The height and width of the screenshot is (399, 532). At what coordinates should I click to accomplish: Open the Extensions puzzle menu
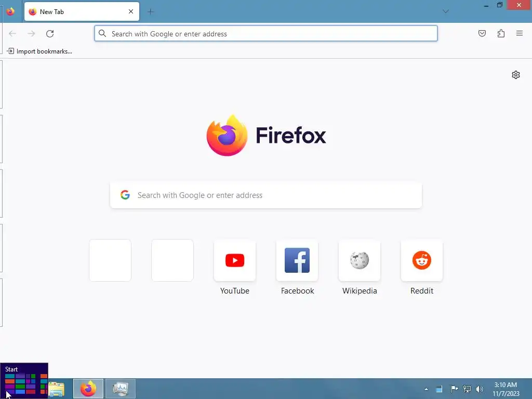501,33
